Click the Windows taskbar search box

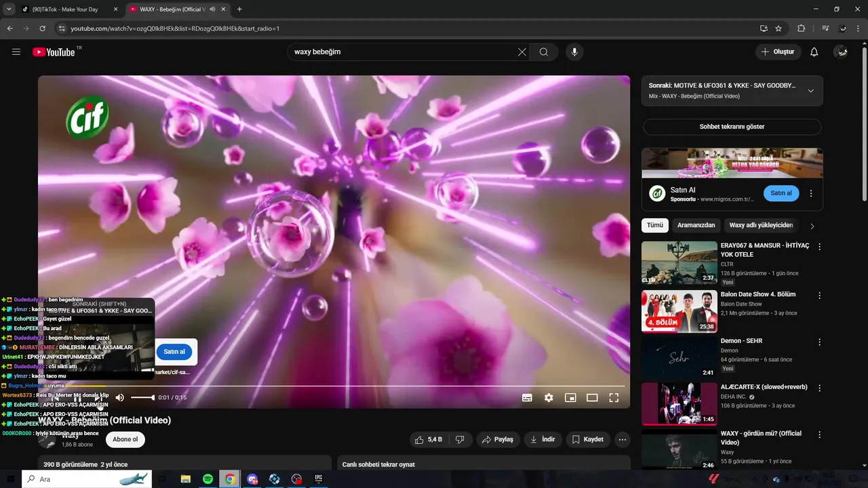coord(87,479)
